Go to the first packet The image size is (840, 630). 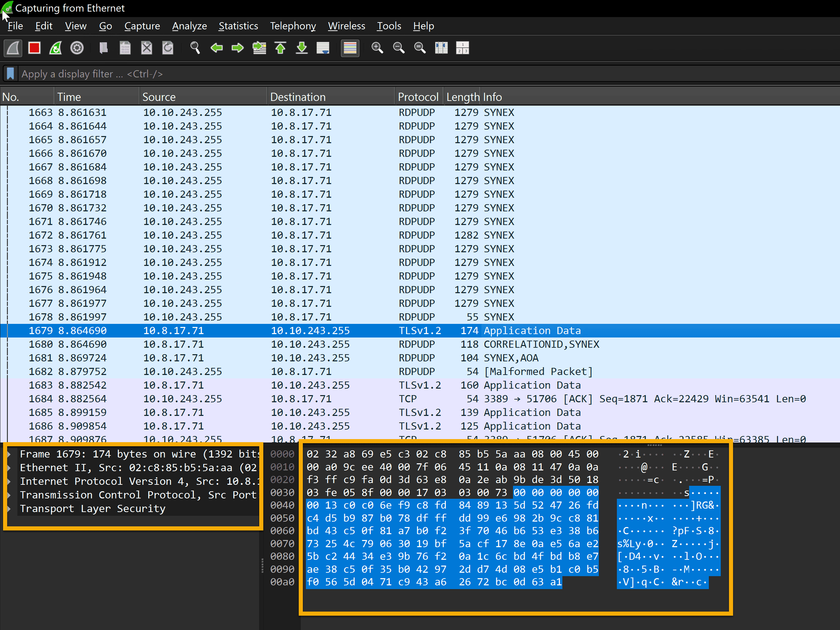(280, 48)
